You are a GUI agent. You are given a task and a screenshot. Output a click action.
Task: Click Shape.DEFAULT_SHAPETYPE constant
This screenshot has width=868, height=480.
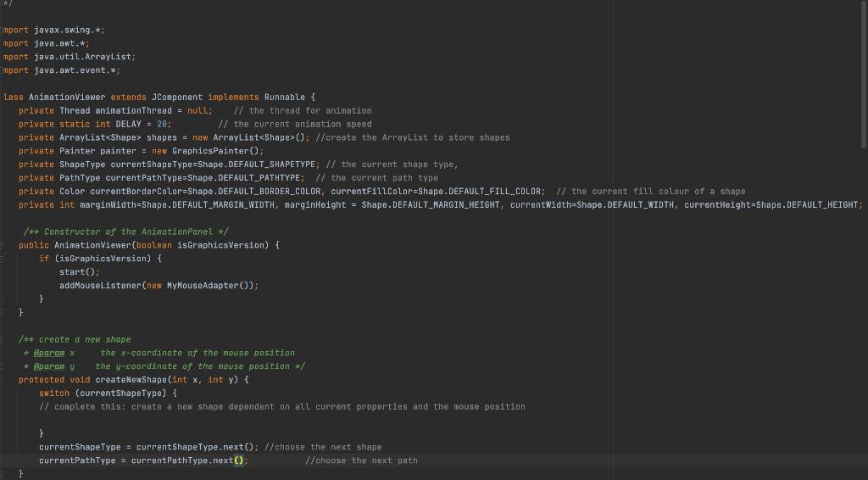pos(256,165)
